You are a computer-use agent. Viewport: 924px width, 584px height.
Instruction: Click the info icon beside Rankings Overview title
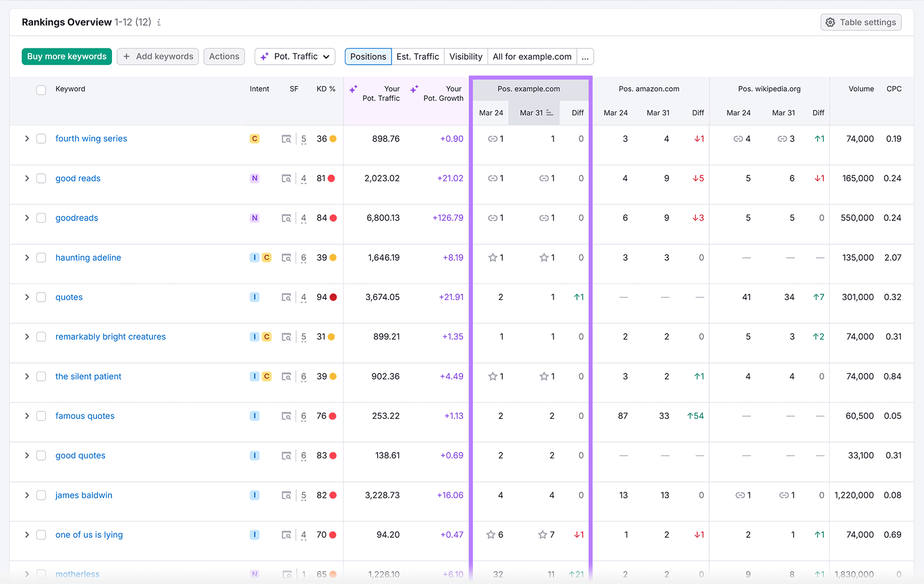point(159,23)
